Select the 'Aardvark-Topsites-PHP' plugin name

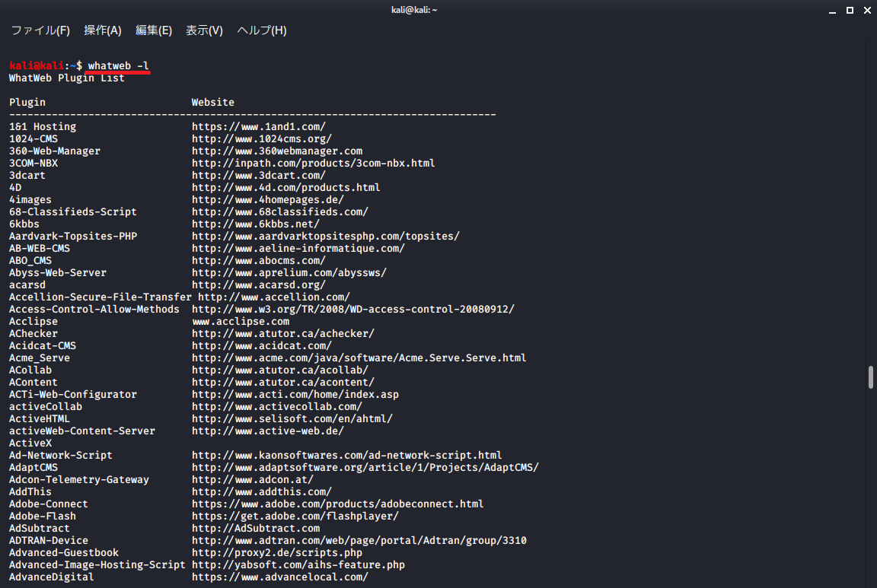click(73, 237)
